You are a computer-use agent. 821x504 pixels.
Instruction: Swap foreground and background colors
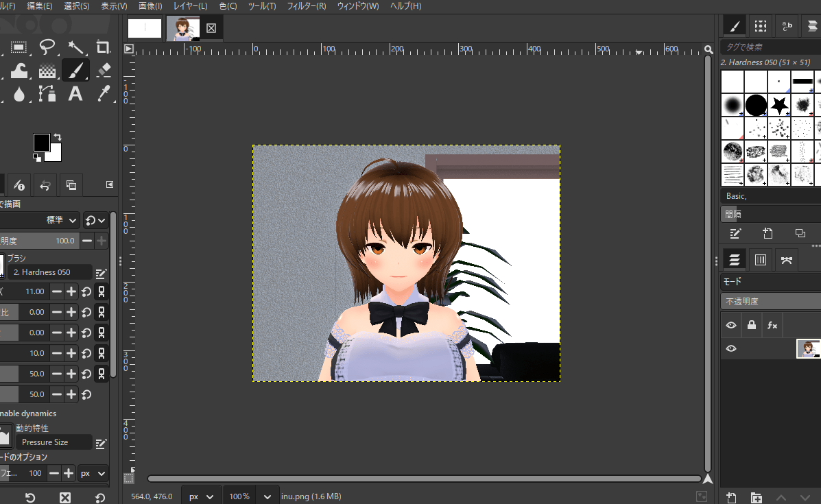[x=58, y=137]
